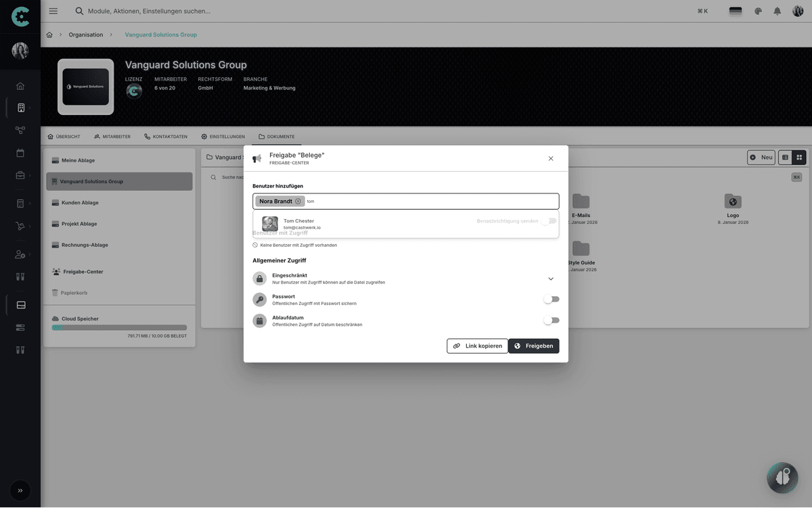Viewport: 812px width, 508px height.
Task: Enable Benachrichtigung senden for Tom Chester
Action: 551,221
